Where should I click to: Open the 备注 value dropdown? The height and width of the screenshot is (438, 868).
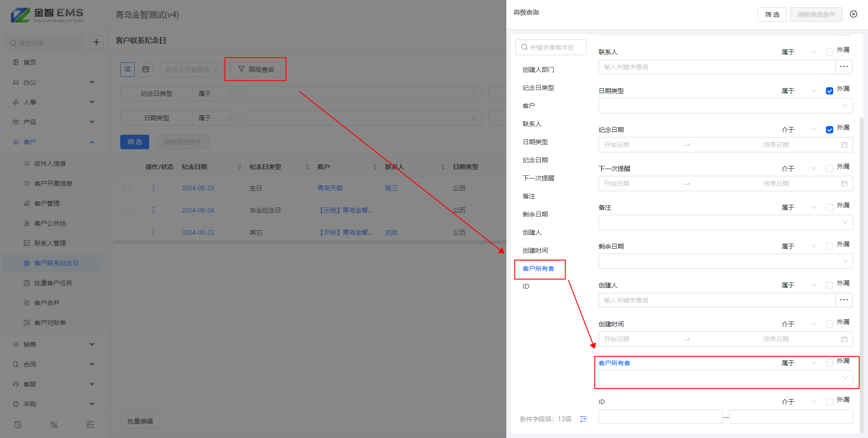[726, 222]
